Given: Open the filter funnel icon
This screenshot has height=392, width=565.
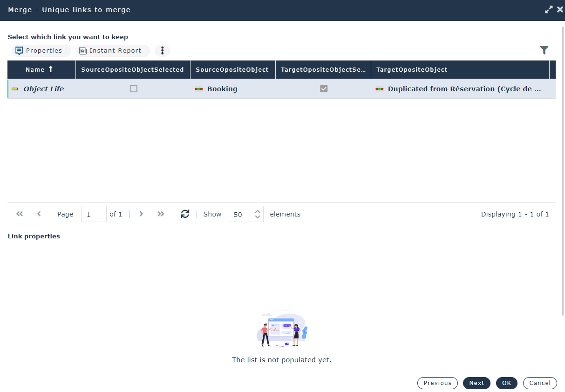Looking at the screenshot, I should pos(544,50).
